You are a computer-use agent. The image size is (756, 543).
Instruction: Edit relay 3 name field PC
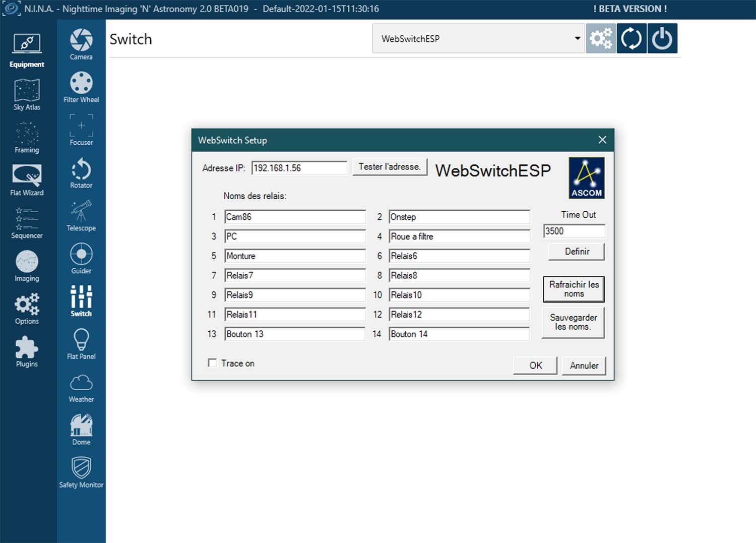coord(295,236)
